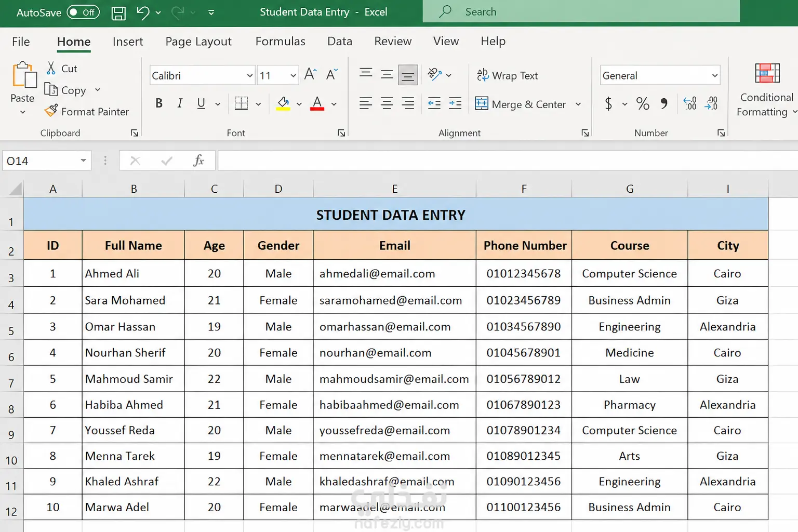The image size is (798, 532).
Task: Open the Font dialog launcher
Action: [x=341, y=133]
